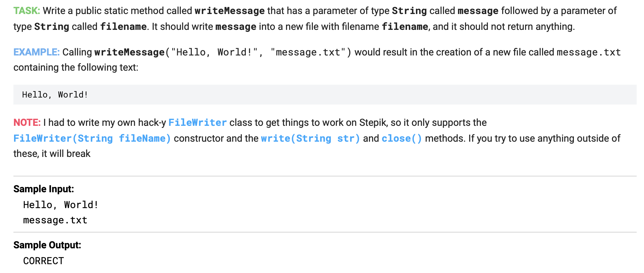The image size is (644, 273).
Task: Click the green TASK label
Action: coord(27,11)
